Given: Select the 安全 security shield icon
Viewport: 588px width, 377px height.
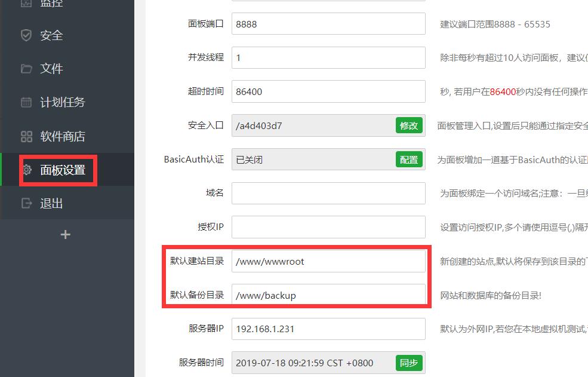Looking at the screenshot, I should 25,35.
